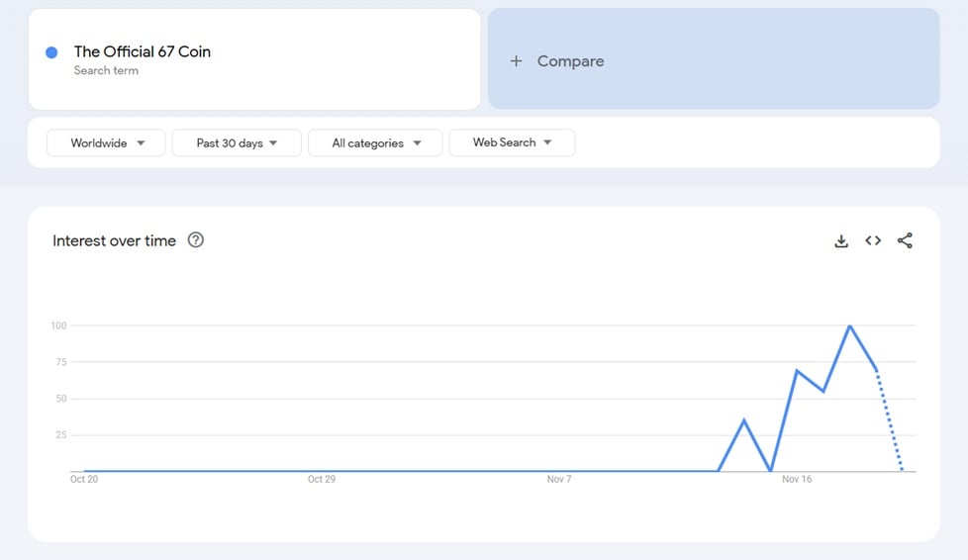Download the Interest over time data
This screenshot has height=560, width=968.
(841, 240)
